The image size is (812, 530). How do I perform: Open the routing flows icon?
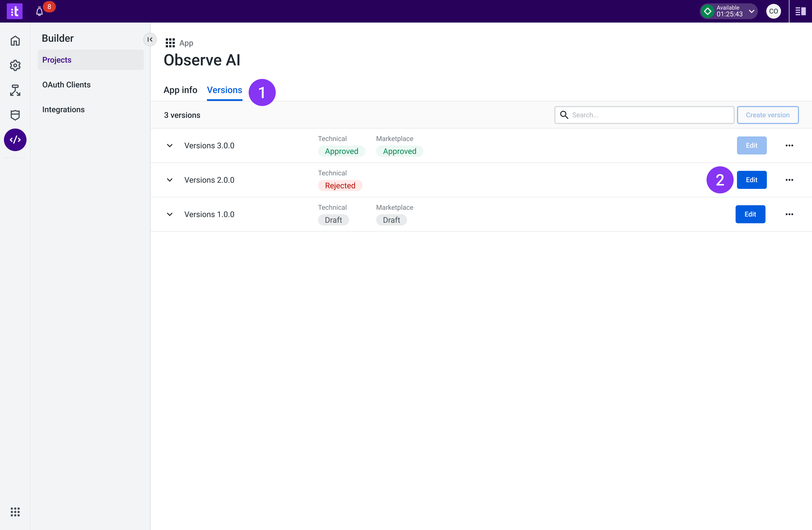point(15,90)
